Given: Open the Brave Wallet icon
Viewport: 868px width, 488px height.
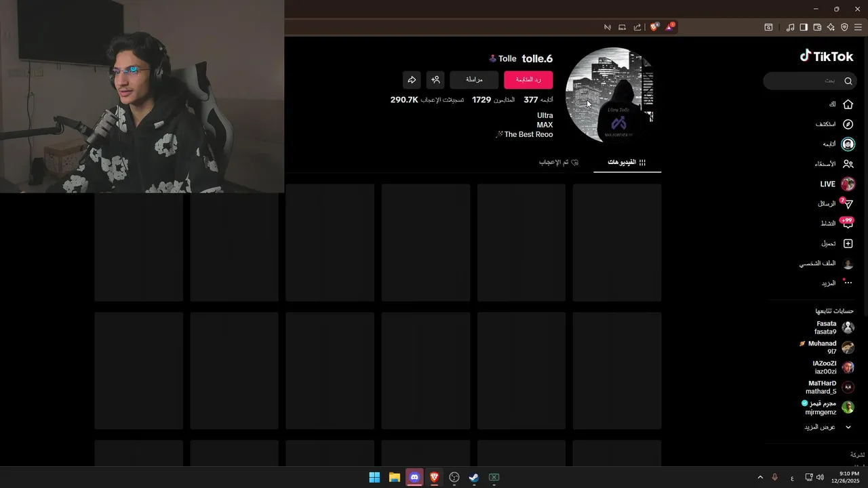Looking at the screenshot, I should pyautogui.click(x=817, y=27).
